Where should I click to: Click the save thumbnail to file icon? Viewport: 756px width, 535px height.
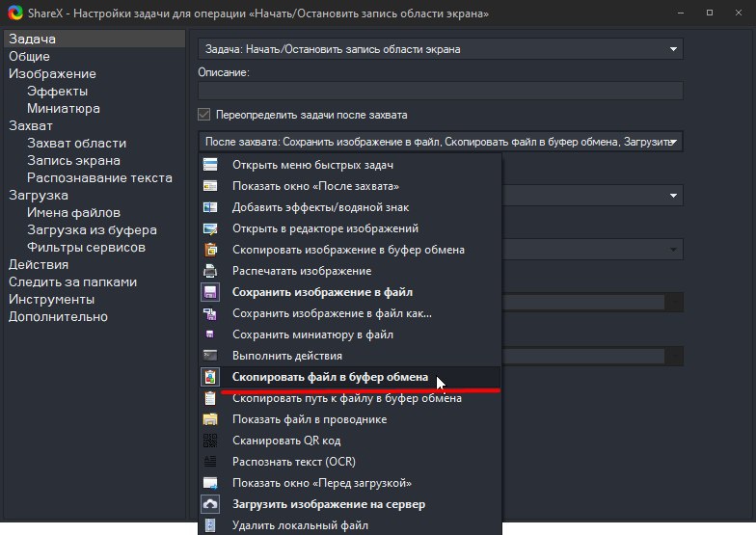tap(210, 334)
